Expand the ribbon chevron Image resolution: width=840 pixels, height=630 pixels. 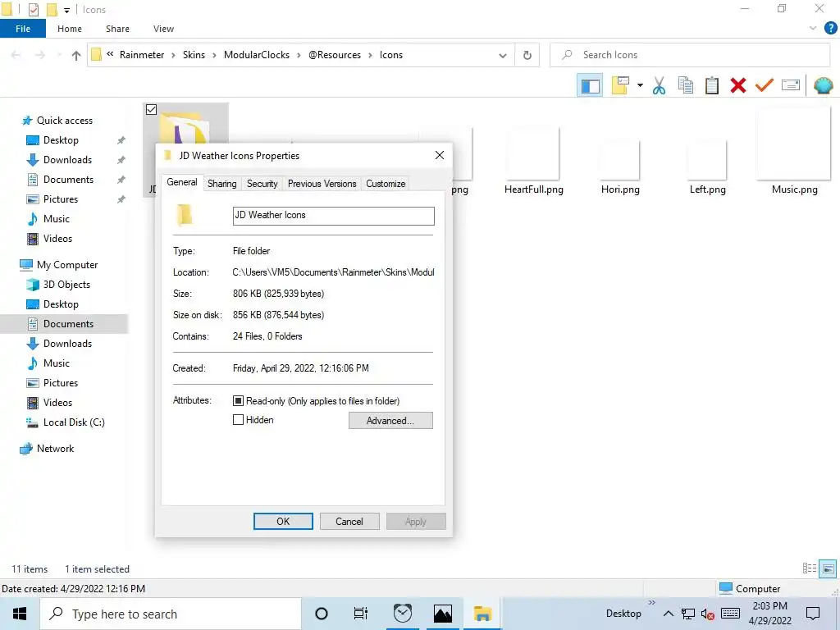tap(813, 29)
